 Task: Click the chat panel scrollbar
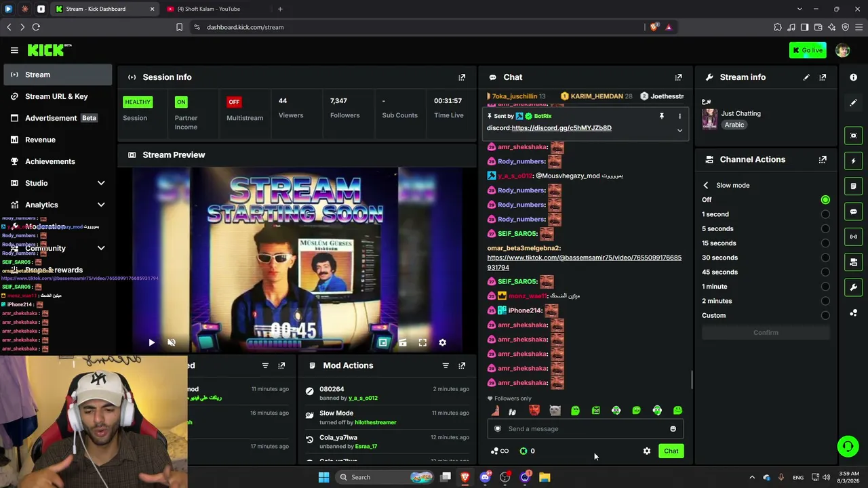[691, 380]
